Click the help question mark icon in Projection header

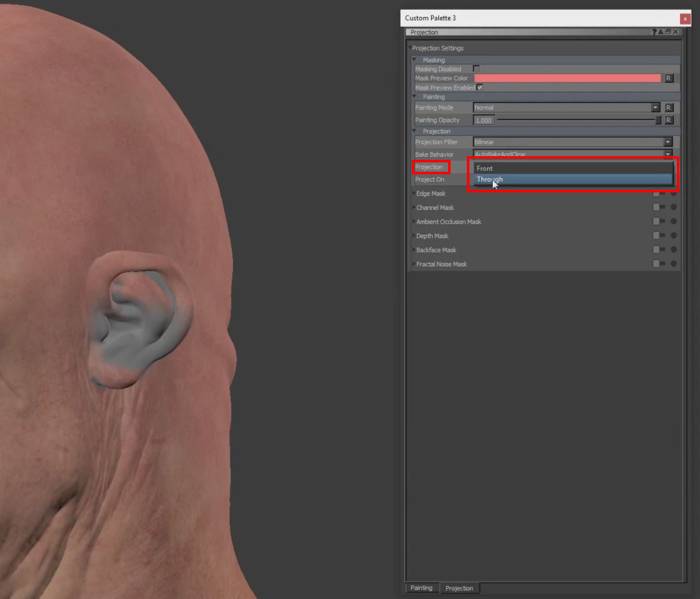(654, 32)
